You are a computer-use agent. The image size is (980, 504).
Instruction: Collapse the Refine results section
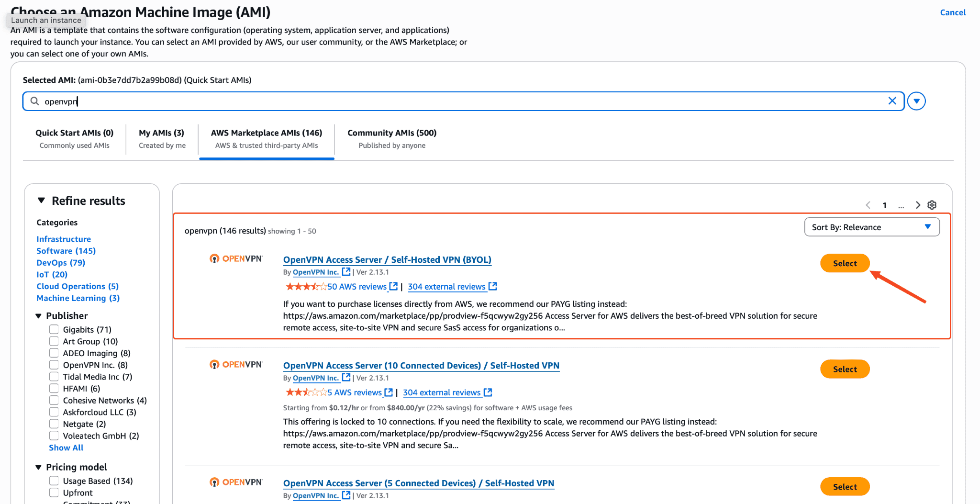click(x=42, y=201)
